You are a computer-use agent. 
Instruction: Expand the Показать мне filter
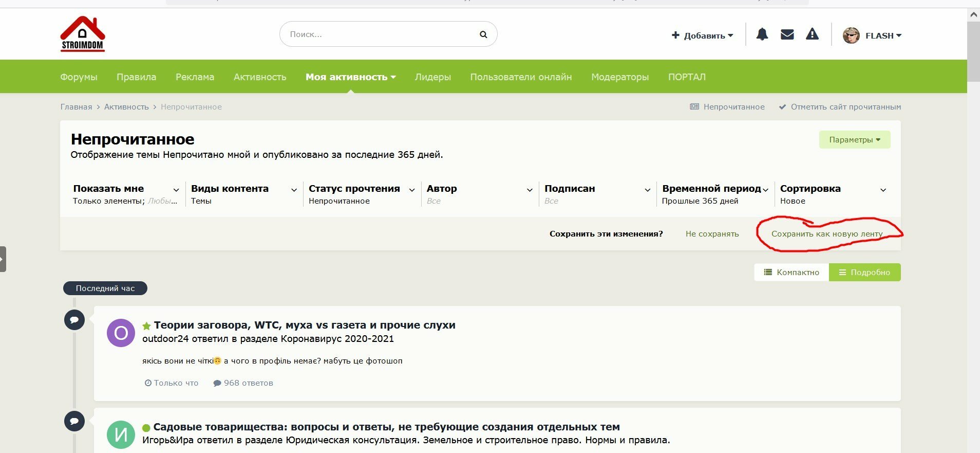pos(126,194)
